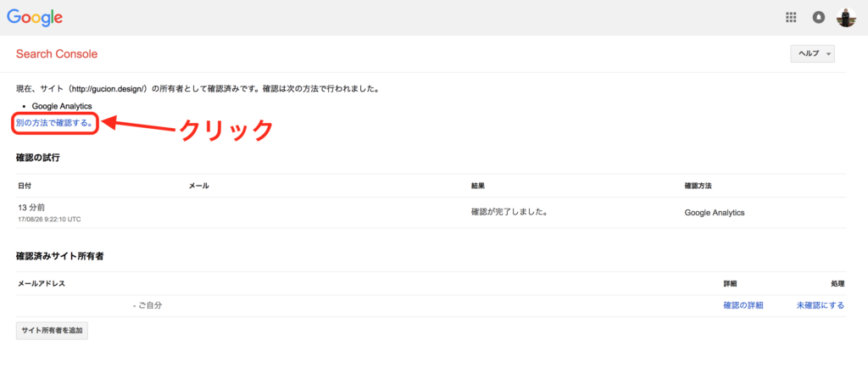This screenshot has height=368, width=868.
Task: Click the メール column header
Action: click(198, 186)
